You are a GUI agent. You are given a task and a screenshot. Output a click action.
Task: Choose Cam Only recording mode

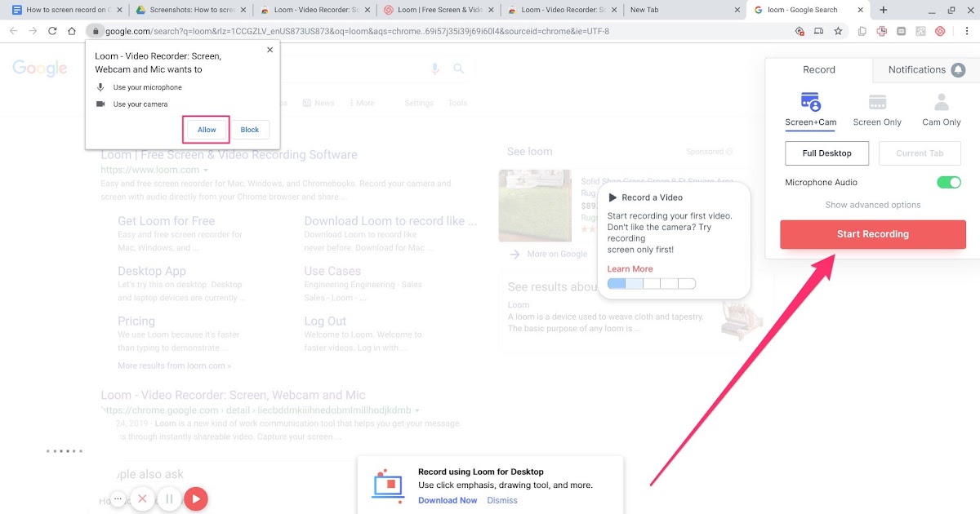point(942,111)
